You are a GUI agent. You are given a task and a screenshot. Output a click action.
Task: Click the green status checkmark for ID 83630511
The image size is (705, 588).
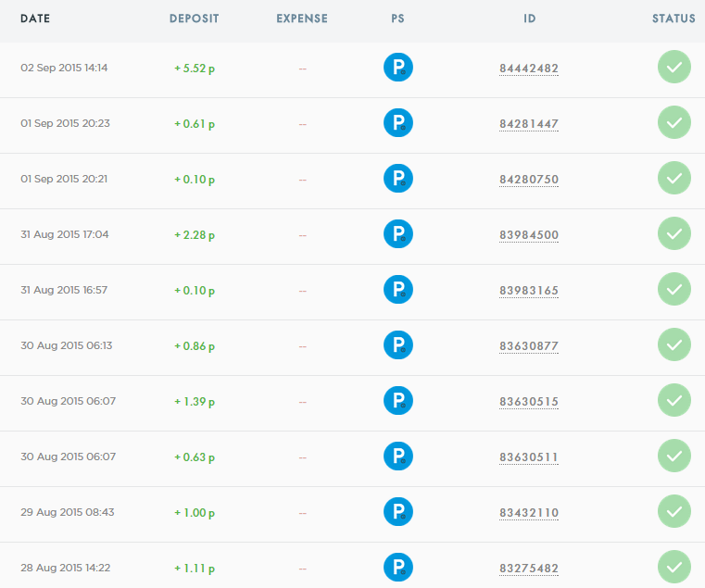674,456
